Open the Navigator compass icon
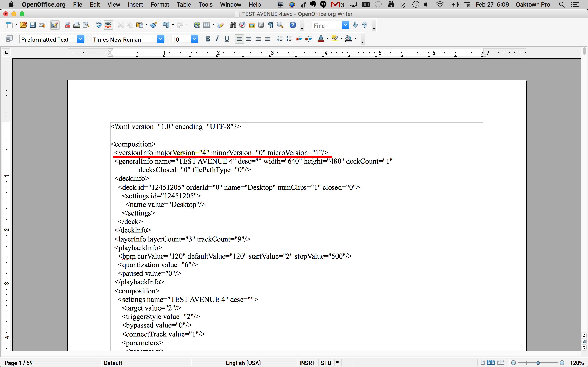This screenshot has height=367, width=588. pyautogui.click(x=242, y=25)
